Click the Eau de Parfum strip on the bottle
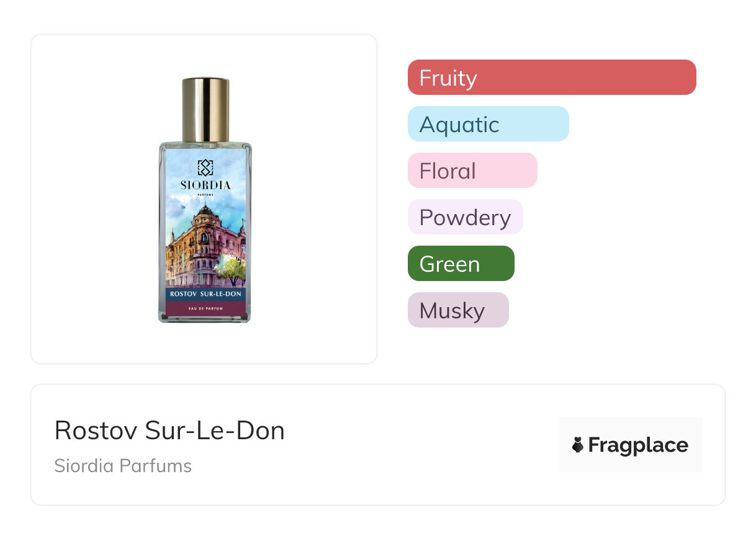The image size is (756, 536). tap(205, 308)
